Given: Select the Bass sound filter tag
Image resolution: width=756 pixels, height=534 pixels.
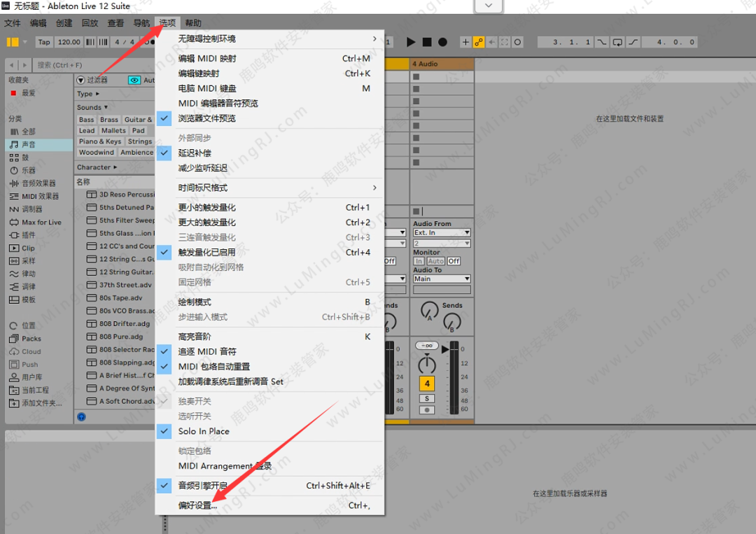Looking at the screenshot, I should pos(86,120).
